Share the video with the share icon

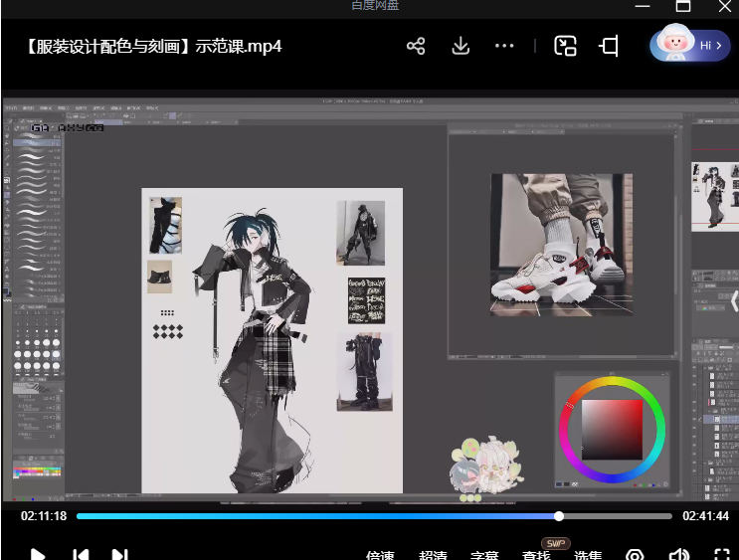pyautogui.click(x=416, y=46)
